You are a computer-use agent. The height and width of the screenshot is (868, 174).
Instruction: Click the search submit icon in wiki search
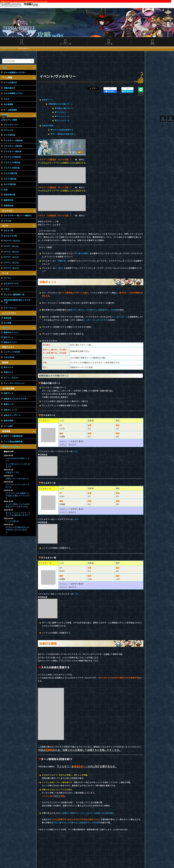click(32, 61)
